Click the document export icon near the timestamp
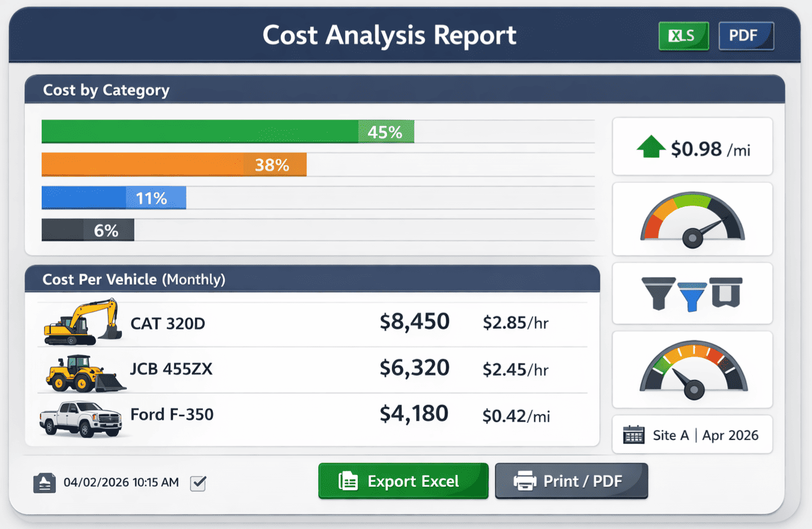This screenshot has width=812, height=529. (44, 482)
